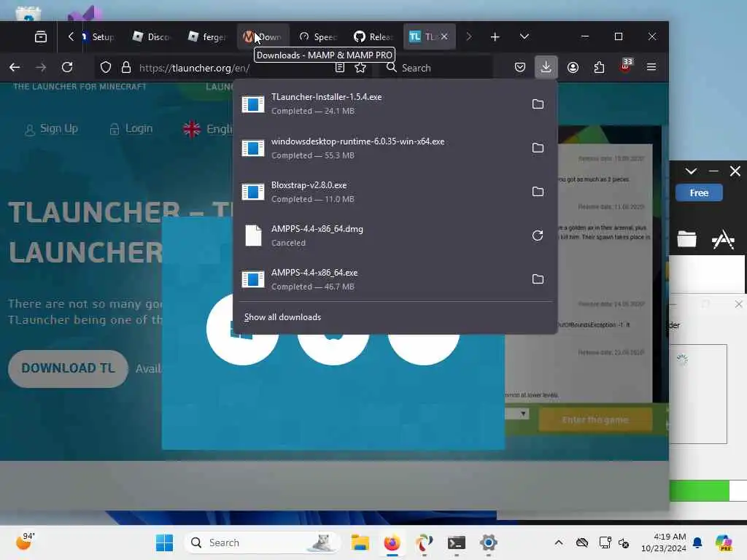The height and width of the screenshot is (560, 747).
Task: Open windowsdesktop-runtime-6.0.35-win-x64.exe download
Action: point(379,148)
